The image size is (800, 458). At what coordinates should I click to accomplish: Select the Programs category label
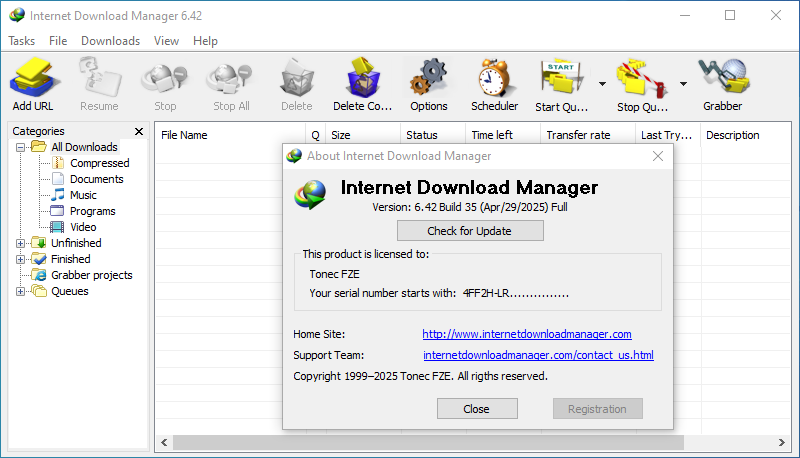(92, 211)
